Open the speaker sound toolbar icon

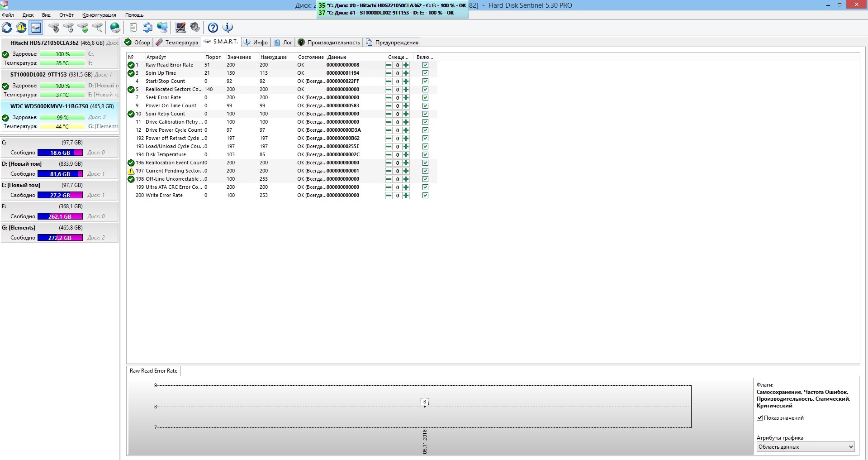coord(195,28)
